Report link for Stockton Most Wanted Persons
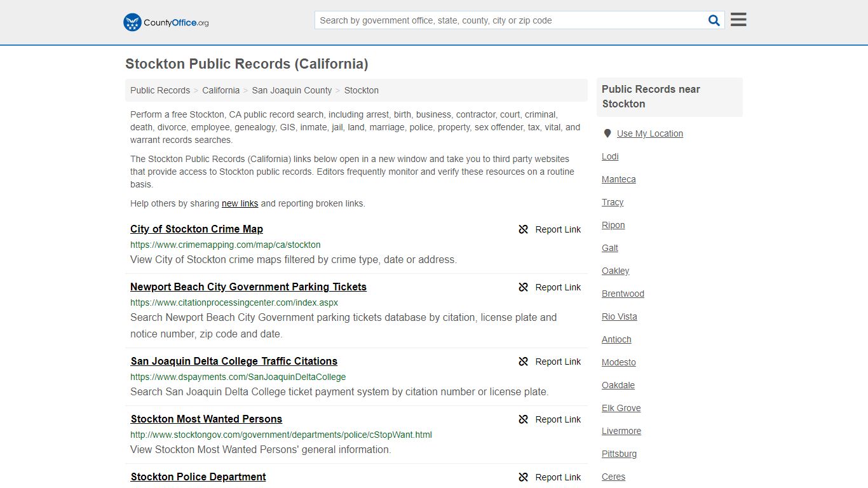Image resolution: width=868 pixels, height=488 pixels. coord(558,419)
